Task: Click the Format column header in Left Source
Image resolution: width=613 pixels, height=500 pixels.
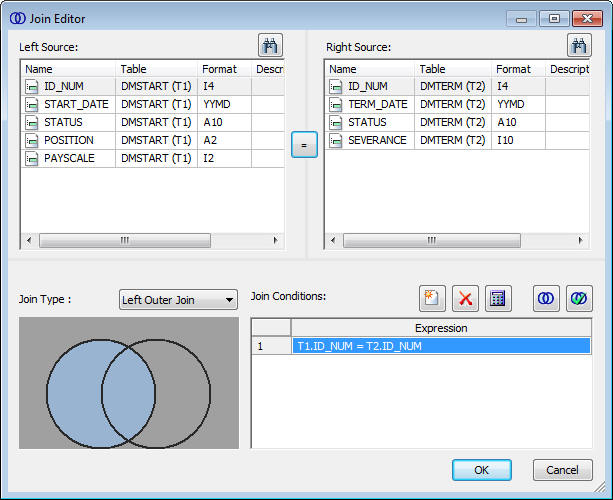Action: coord(224,69)
